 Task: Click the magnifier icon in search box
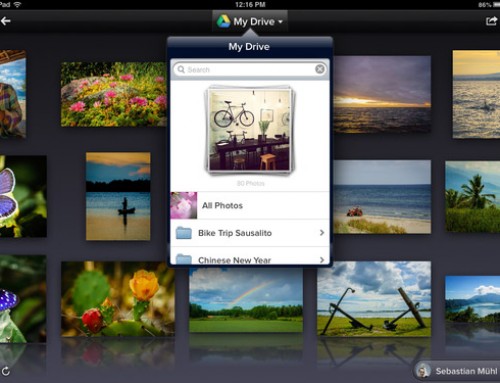(181, 69)
